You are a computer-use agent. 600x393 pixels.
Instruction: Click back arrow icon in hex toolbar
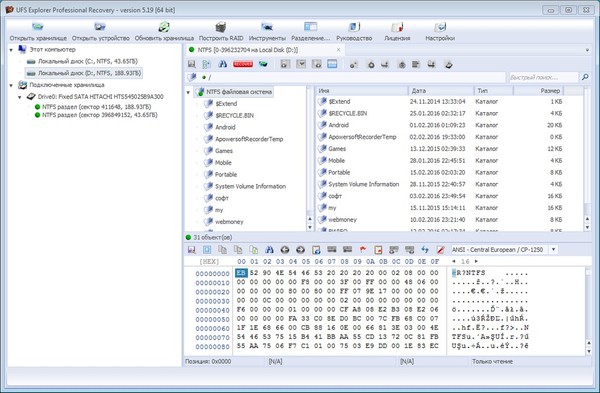point(285,250)
